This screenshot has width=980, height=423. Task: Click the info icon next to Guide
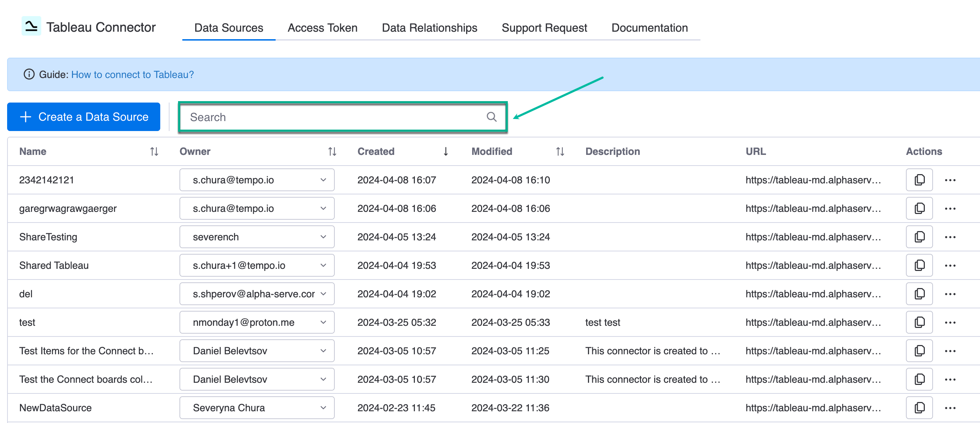click(x=29, y=74)
